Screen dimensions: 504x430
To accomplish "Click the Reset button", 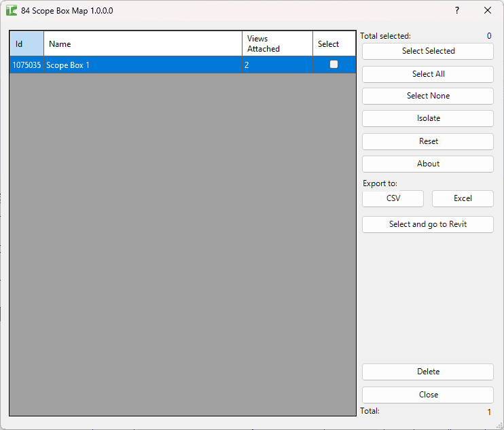I will click(428, 142).
